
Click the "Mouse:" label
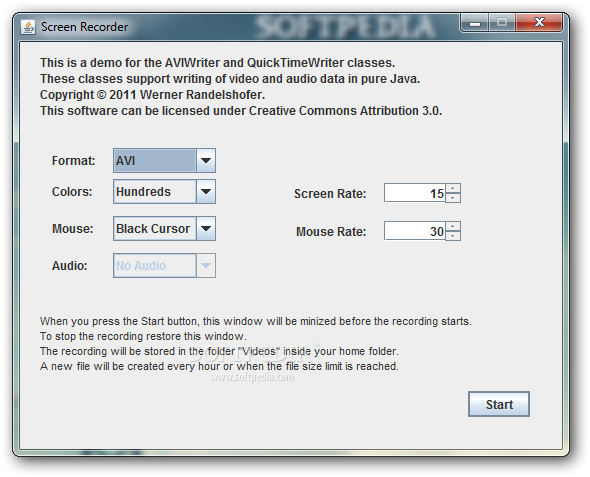click(x=72, y=229)
